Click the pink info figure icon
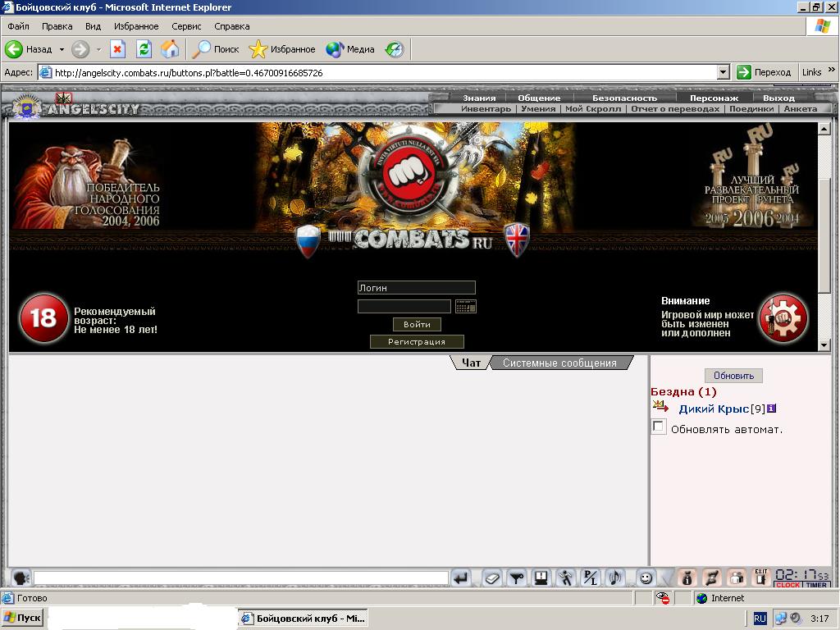Viewport: 840px width, 630px height. click(687, 578)
